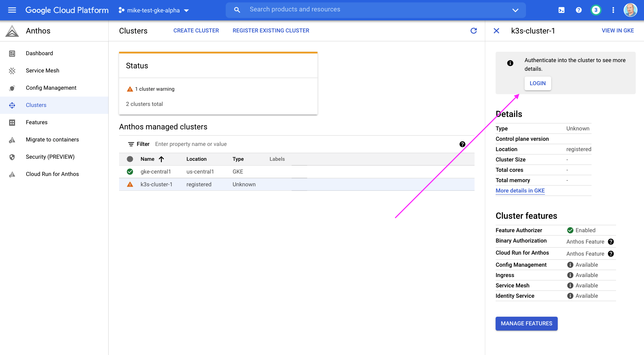Open mike-test-gke-alpha project selector
The image size is (644, 355).
154,10
